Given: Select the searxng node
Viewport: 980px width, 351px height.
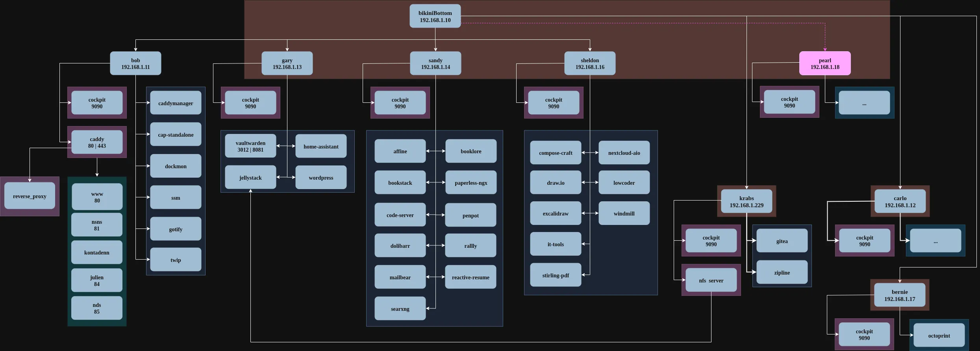Looking at the screenshot, I should (400, 308).
